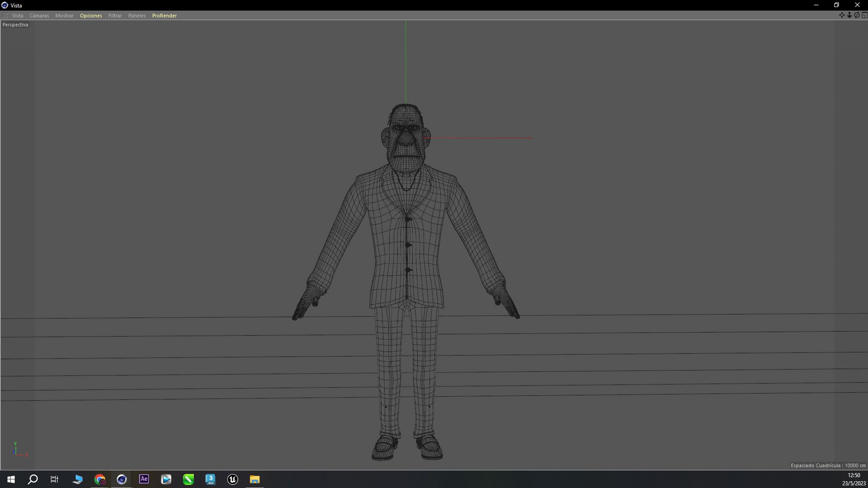This screenshot has height=488, width=868.
Task: Open the Vista menu
Action: (x=18, y=15)
